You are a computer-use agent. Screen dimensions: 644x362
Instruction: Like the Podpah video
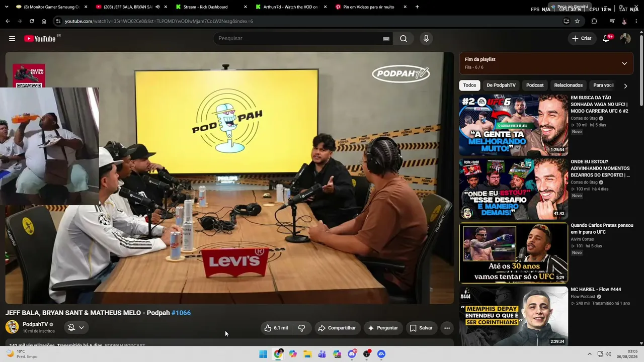(276, 328)
